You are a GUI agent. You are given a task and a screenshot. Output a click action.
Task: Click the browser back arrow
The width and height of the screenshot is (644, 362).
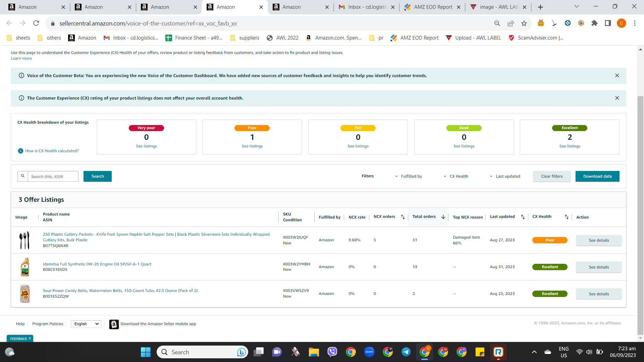[9, 23]
